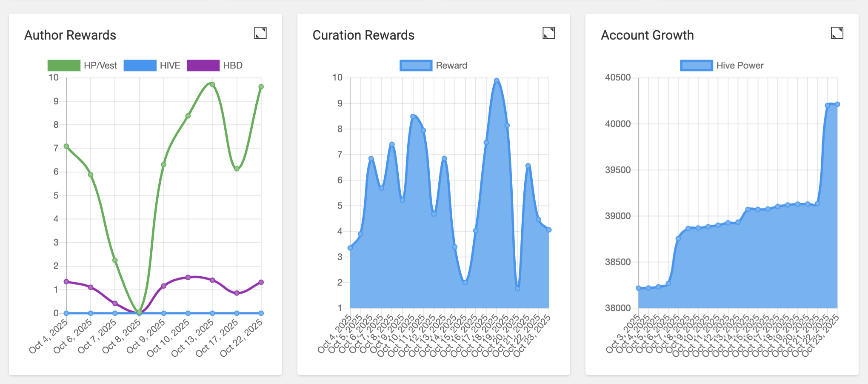This screenshot has height=384, width=868.
Task: Click the Author Rewards card title
Action: [x=70, y=35]
